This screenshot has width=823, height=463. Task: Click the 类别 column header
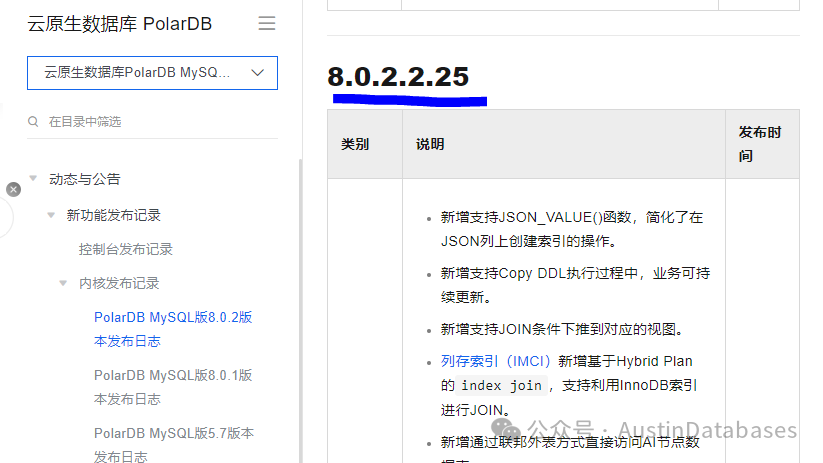[355, 144]
